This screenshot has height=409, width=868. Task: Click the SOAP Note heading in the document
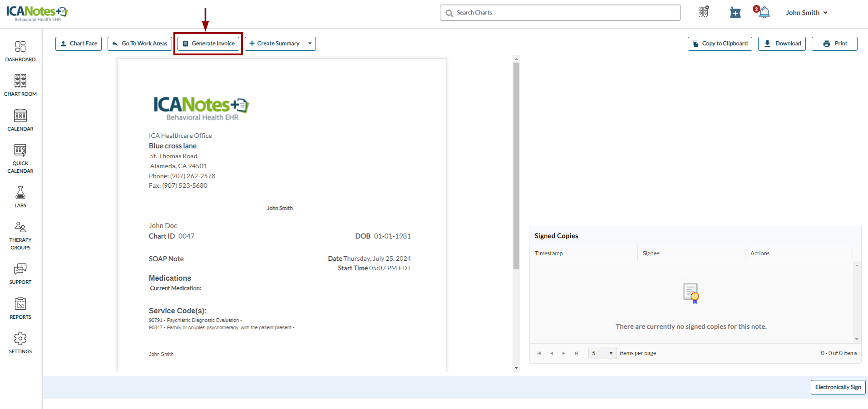click(x=166, y=259)
